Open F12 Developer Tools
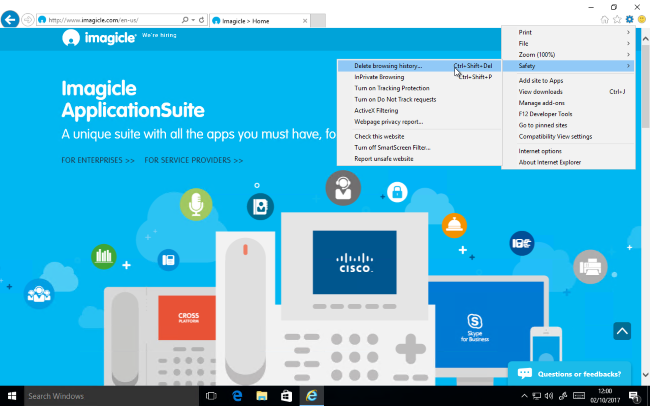Viewport: 650px width, 406px height. [568, 114]
